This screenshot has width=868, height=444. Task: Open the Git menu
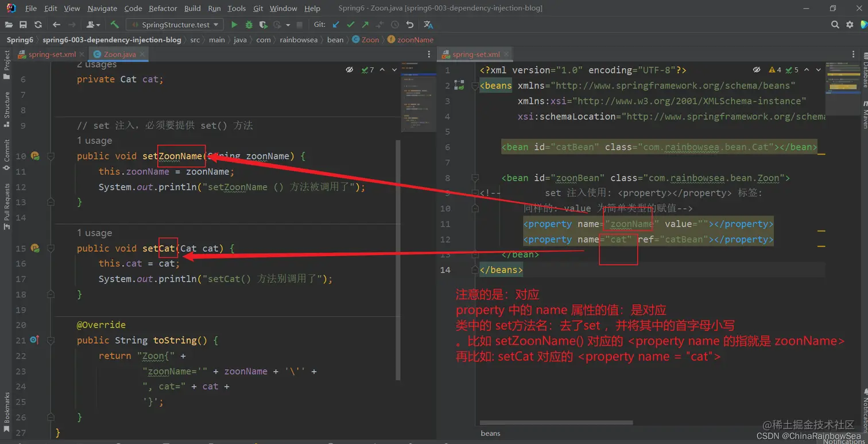click(x=258, y=8)
